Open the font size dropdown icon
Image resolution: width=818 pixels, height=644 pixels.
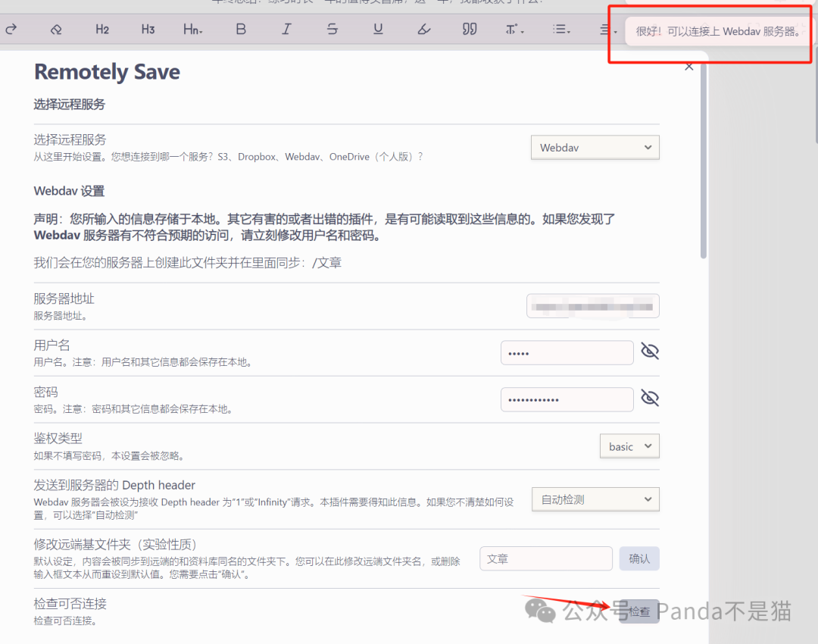(514, 30)
